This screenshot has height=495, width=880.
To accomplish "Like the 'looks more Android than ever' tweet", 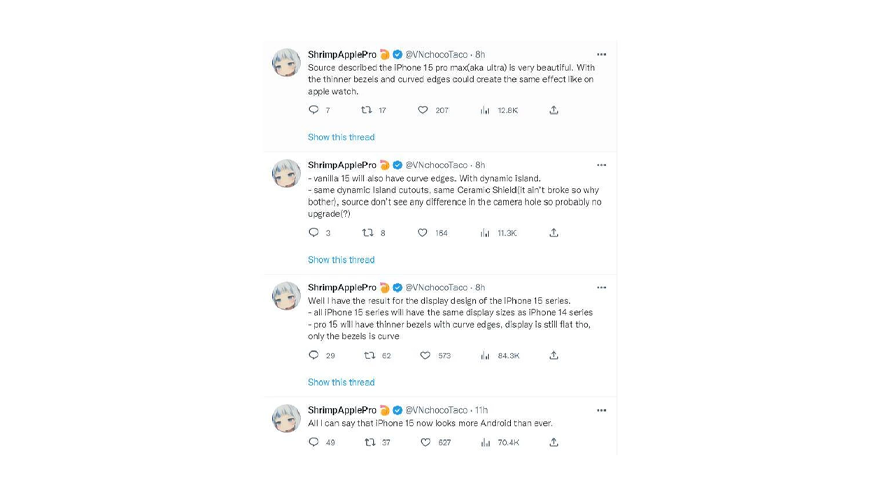I will coord(425,442).
